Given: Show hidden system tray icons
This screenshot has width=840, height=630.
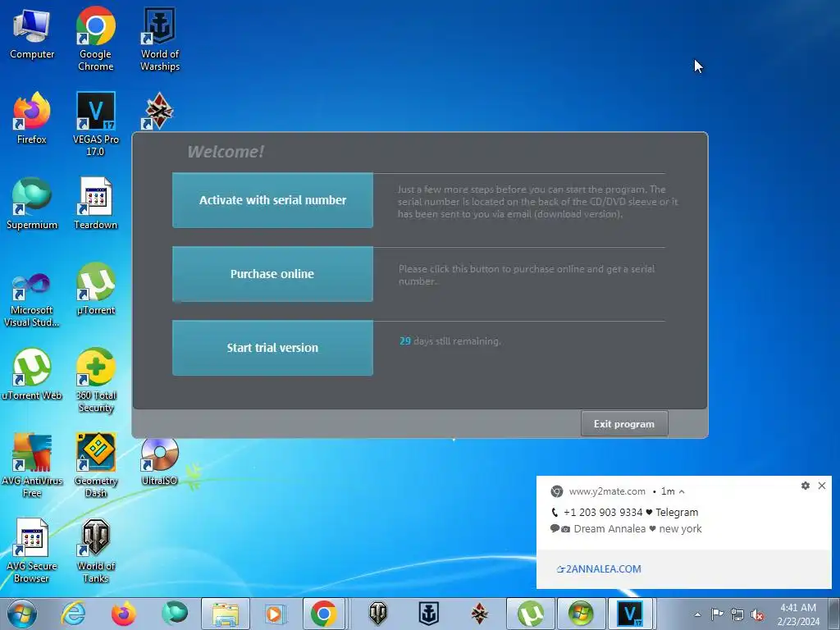Looking at the screenshot, I should click(697, 614).
